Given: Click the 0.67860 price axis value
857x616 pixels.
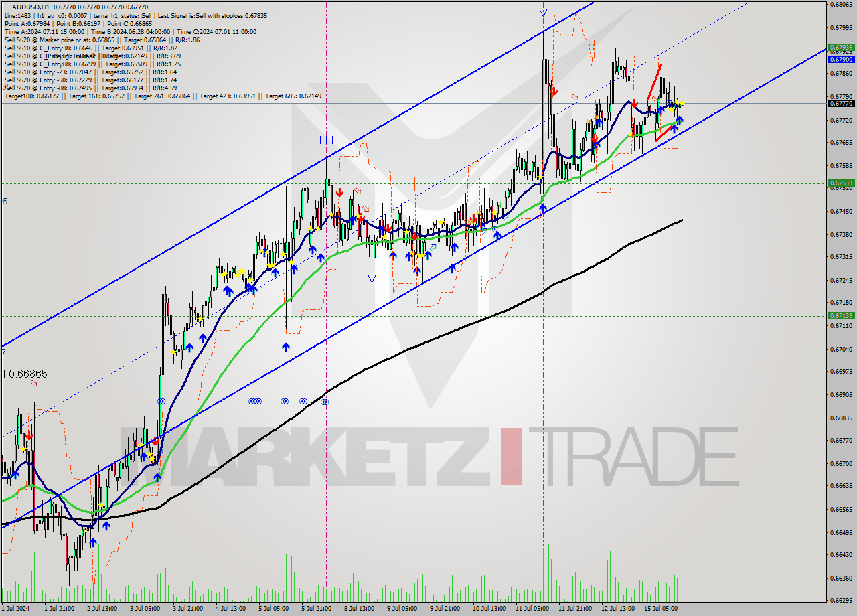Looking at the screenshot, I should click(841, 74).
